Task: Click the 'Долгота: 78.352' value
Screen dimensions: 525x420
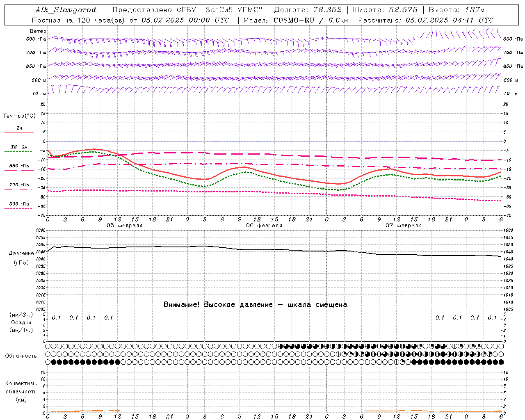Action: pyautogui.click(x=308, y=10)
